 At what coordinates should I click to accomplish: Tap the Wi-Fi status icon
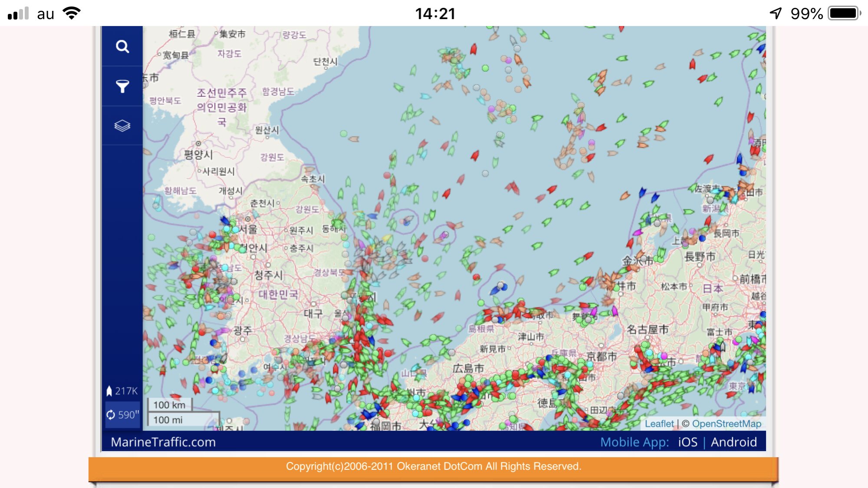72,13
